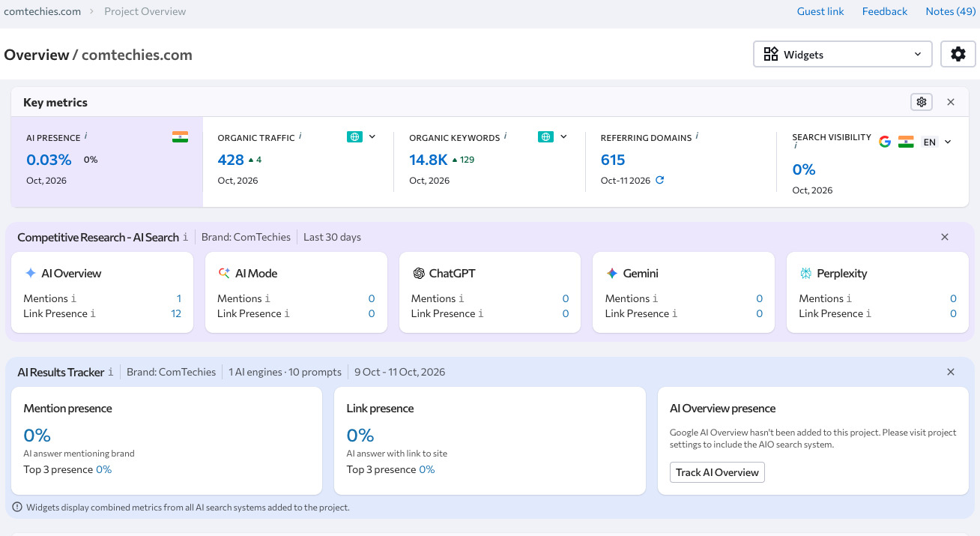Refresh the Referring Domains data
Viewport: 980px width, 536px height.
click(x=659, y=180)
